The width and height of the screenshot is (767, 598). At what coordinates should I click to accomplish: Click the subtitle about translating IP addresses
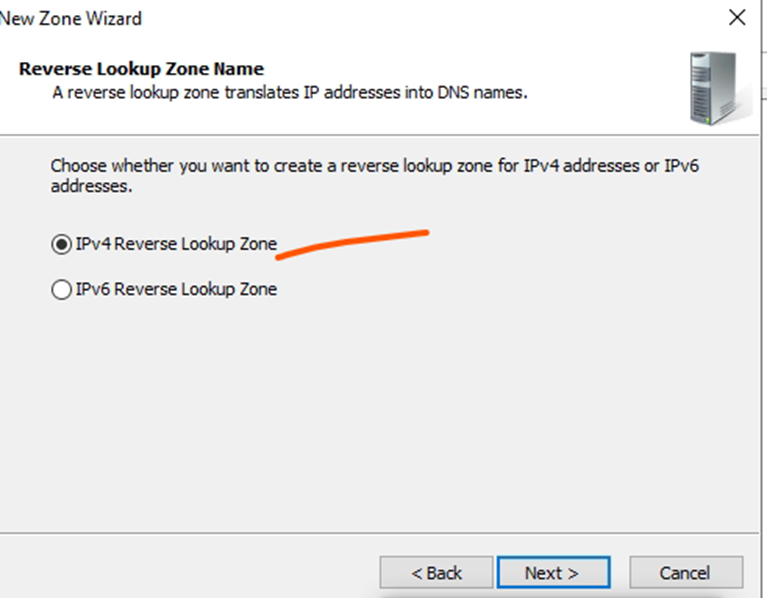tap(290, 92)
